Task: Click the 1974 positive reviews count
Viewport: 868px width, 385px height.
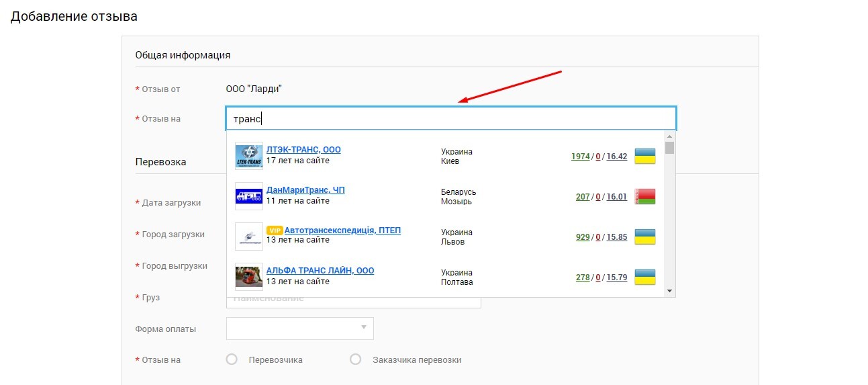Action: [581, 157]
